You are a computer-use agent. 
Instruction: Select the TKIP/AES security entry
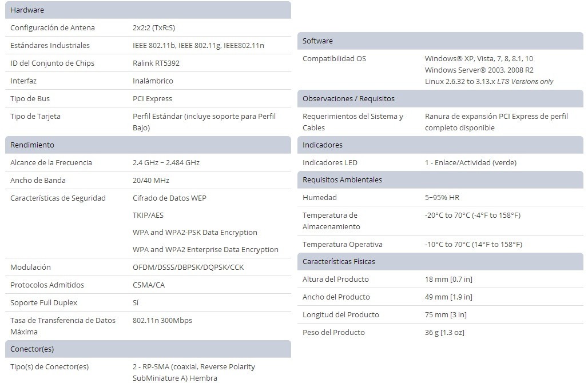pos(148,215)
